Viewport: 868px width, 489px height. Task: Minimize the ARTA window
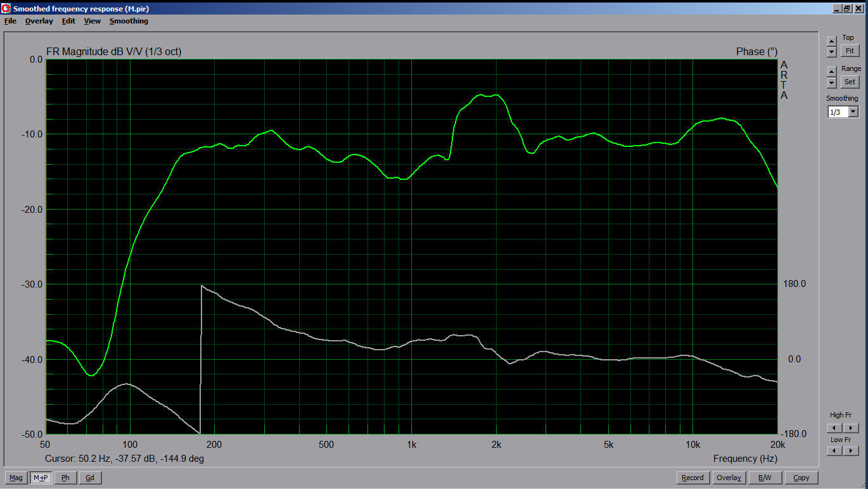(837, 8)
